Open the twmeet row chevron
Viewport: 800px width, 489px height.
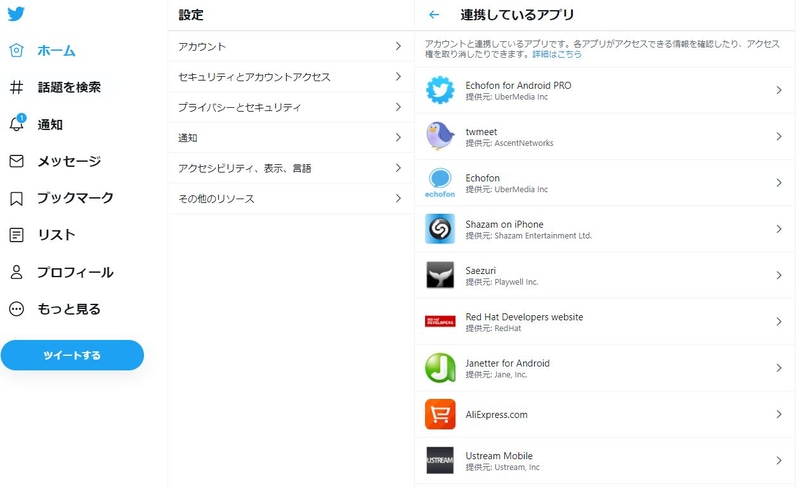pos(779,136)
